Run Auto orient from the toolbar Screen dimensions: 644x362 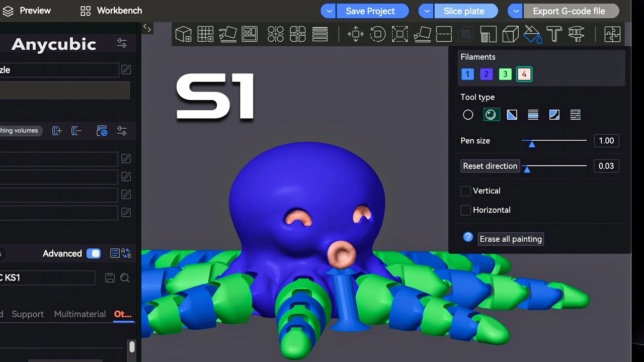click(227, 34)
